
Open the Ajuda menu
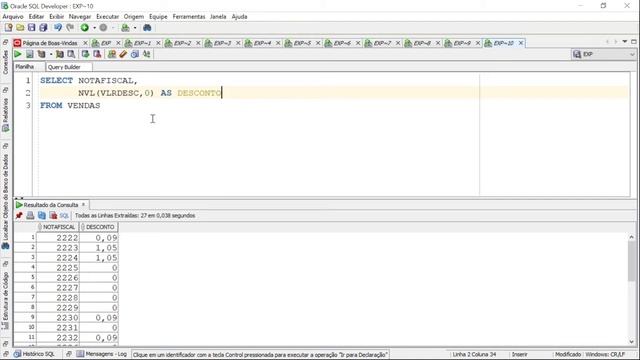239,17
